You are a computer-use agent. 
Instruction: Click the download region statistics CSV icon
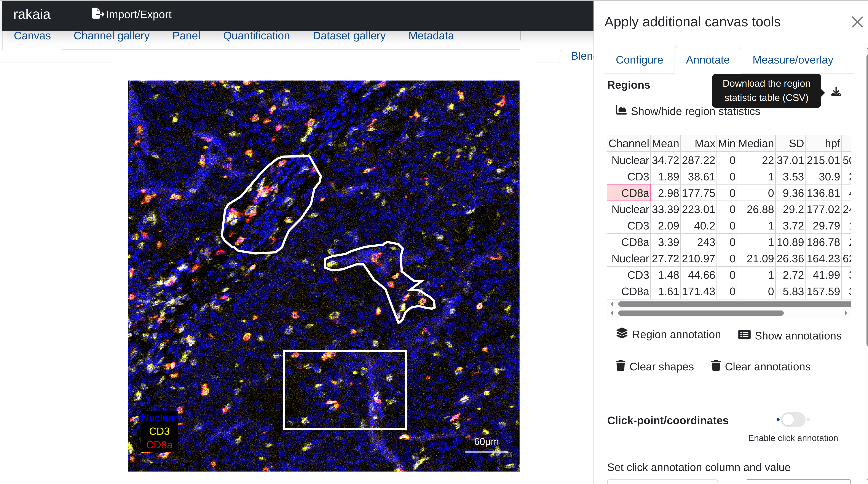click(836, 92)
